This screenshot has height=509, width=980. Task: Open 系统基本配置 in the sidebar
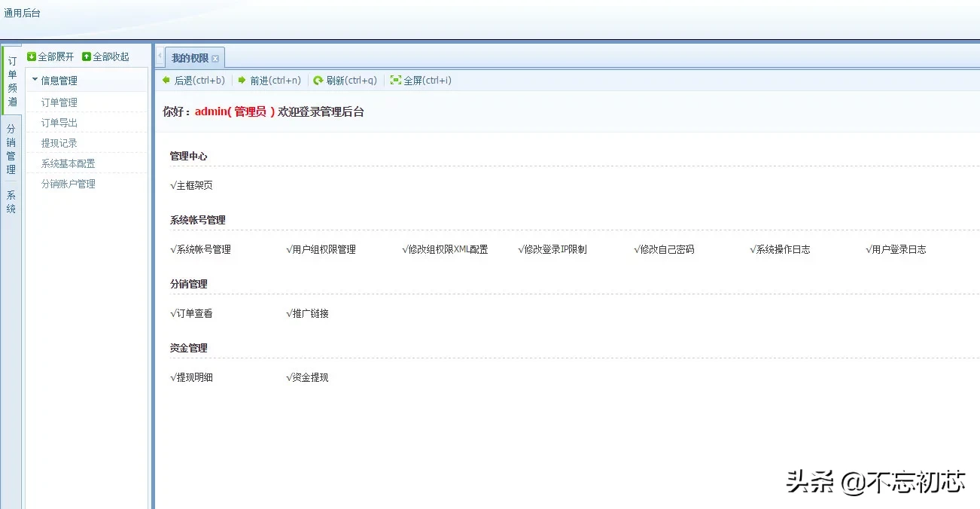[x=68, y=163]
